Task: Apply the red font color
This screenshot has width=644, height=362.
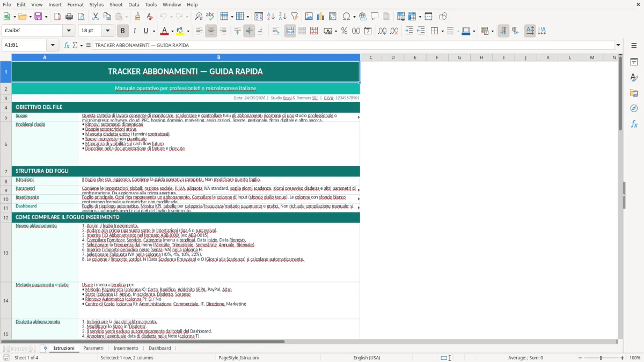Action: tap(164, 31)
